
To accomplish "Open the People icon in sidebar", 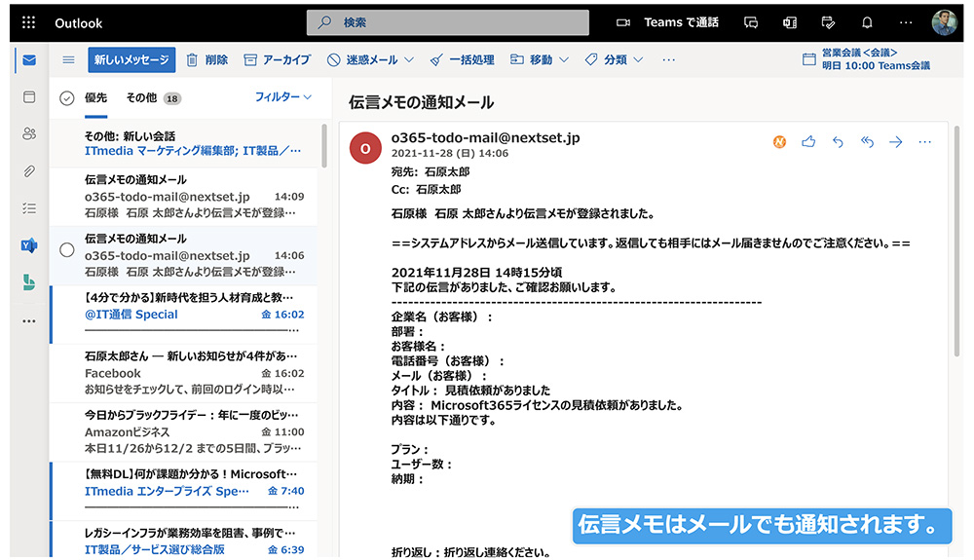I will point(29,133).
